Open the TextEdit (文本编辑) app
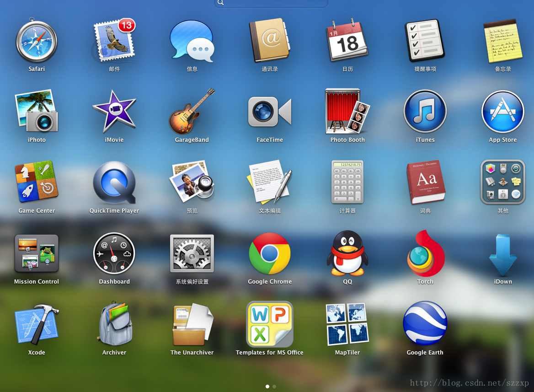Viewport: 534px width, 392px height. [270, 182]
